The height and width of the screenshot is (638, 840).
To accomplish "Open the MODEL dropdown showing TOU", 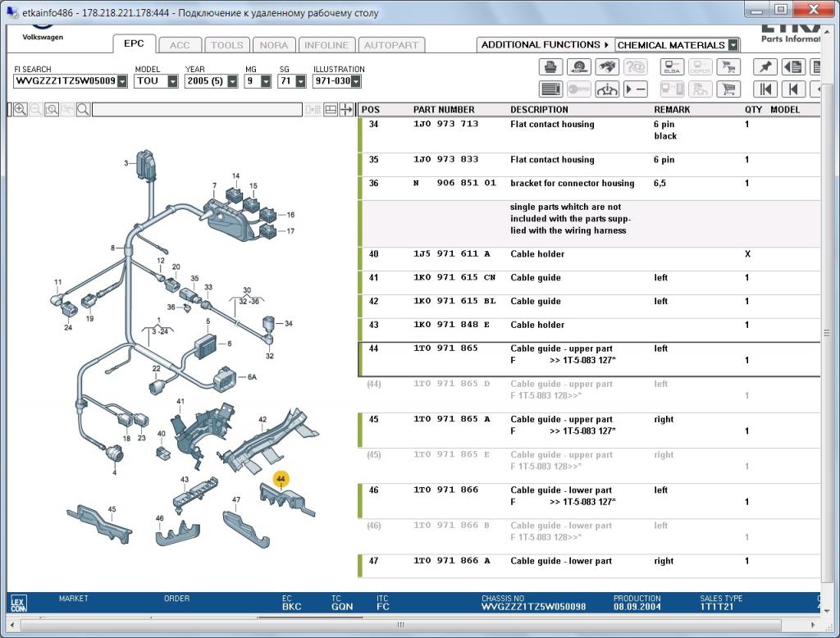I will [172, 81].
